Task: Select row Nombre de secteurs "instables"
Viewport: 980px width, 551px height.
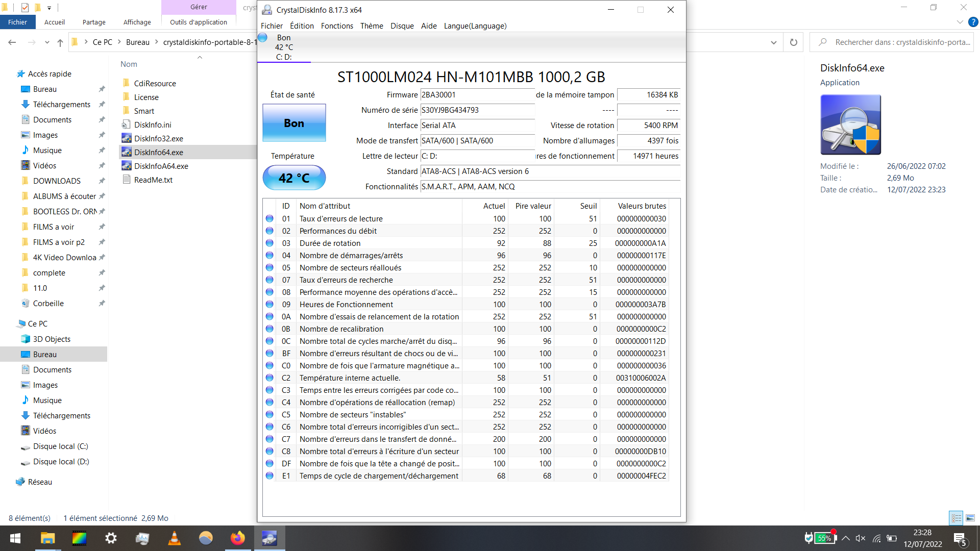Action: [x=465, y=414]
